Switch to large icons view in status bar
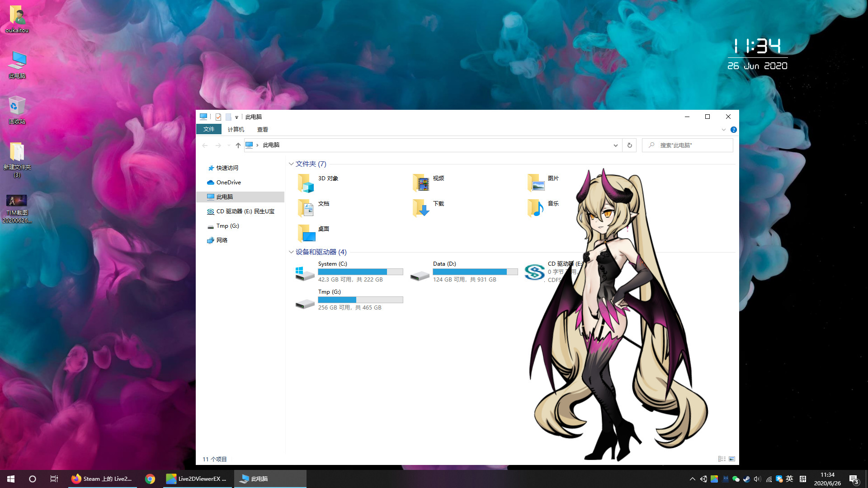The width and height of the screenshot is (868, 488). [x=731, y=459]
